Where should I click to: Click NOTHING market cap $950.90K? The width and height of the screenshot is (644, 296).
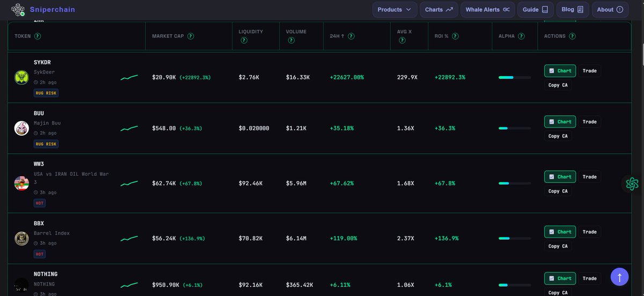pos(166,285)
